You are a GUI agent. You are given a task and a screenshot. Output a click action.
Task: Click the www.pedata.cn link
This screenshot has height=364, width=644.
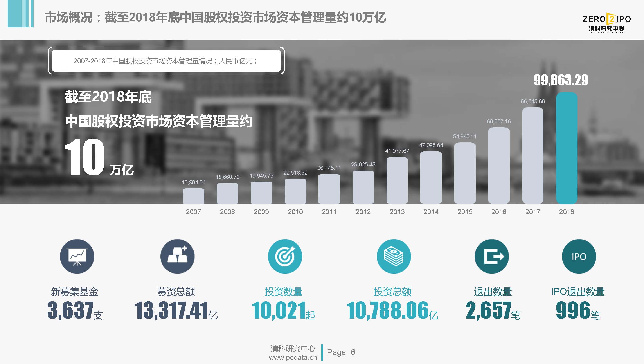pyautogui.click(x=293, y=358)
